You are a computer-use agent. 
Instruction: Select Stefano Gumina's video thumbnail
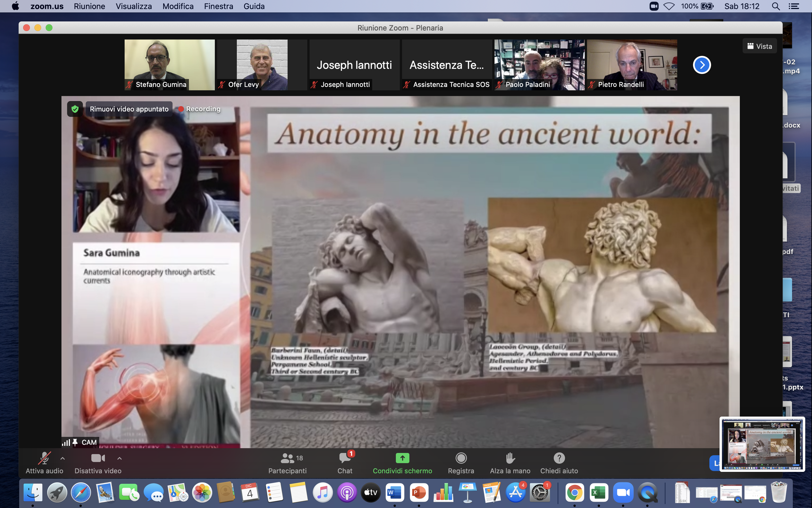tap(169, 65)
